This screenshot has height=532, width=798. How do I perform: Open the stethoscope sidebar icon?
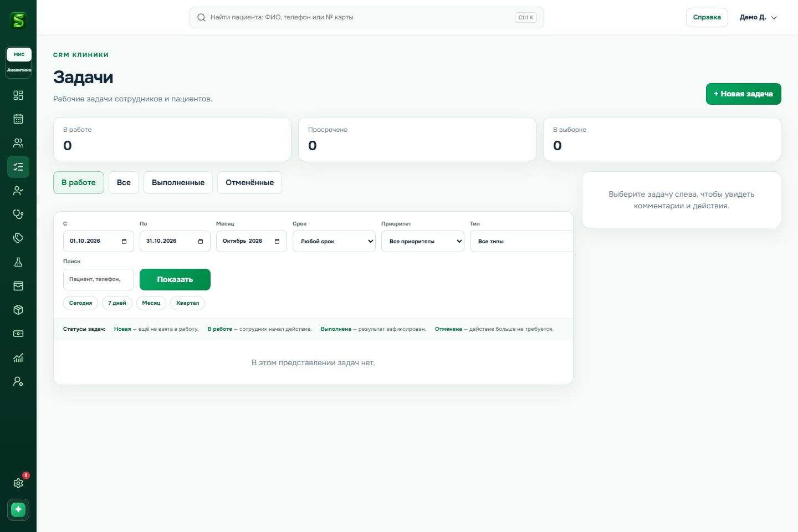click(x=18, y=214)
